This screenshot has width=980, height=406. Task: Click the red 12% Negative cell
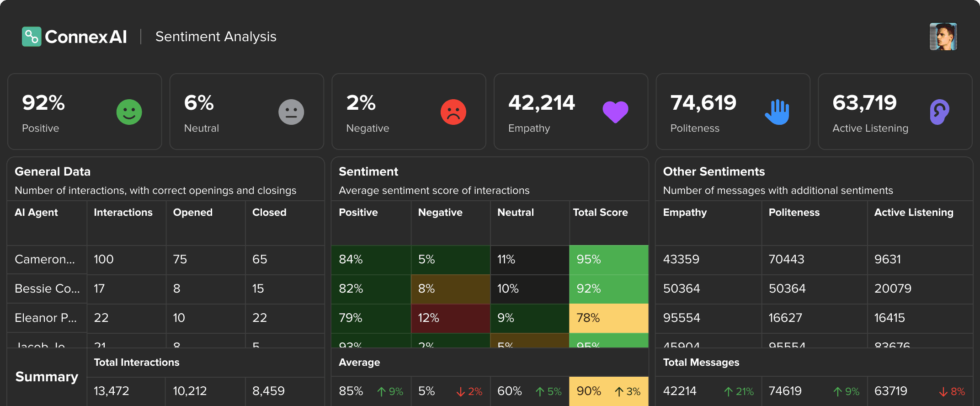[451, 318]
